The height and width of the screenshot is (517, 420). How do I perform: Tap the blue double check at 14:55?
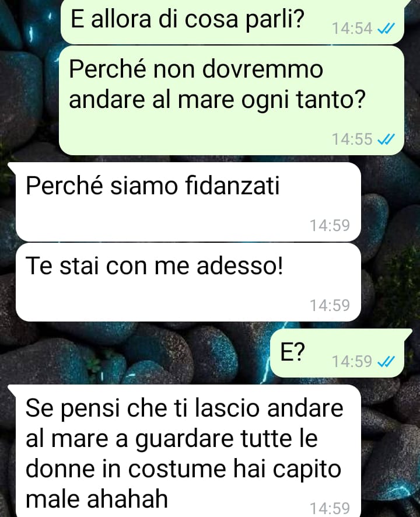[x=386, y=139]
